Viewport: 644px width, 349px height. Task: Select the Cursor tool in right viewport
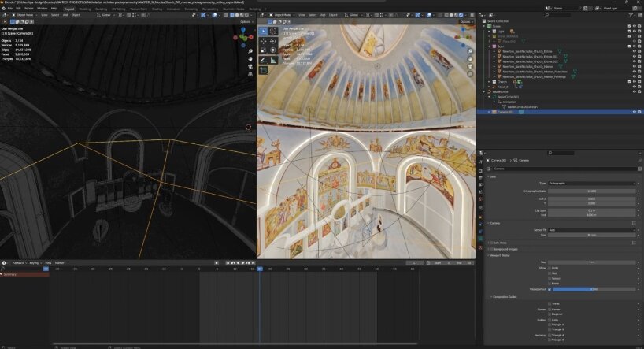point(273,31)
